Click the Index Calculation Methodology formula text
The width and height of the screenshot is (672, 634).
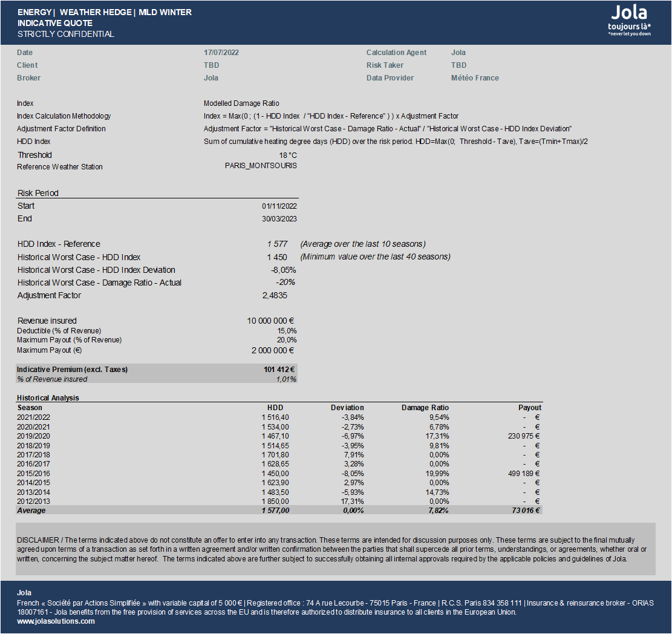pyautogui.click(x=331, y=116)
